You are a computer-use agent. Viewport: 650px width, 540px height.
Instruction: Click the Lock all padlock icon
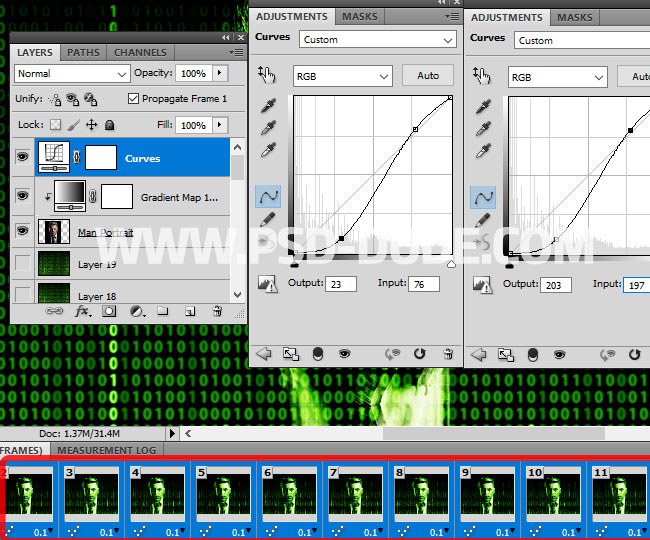[x=110, y=125]
